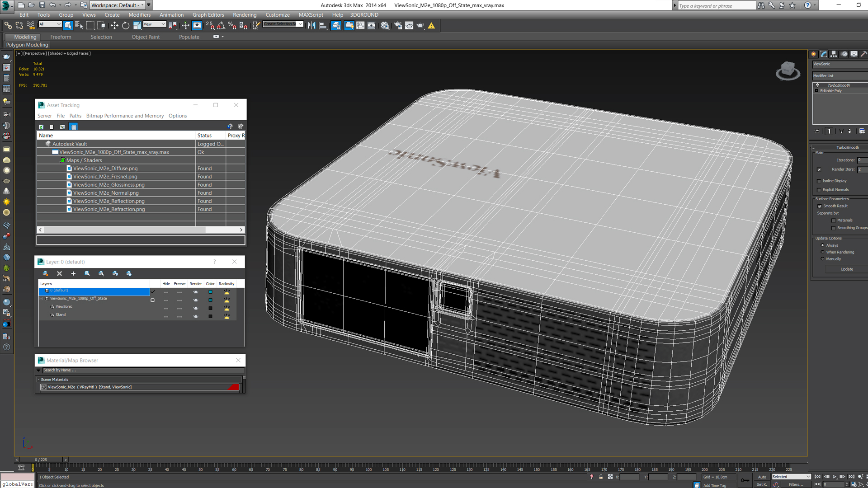Enable Isoline Display checkbox

pos(819,181)
